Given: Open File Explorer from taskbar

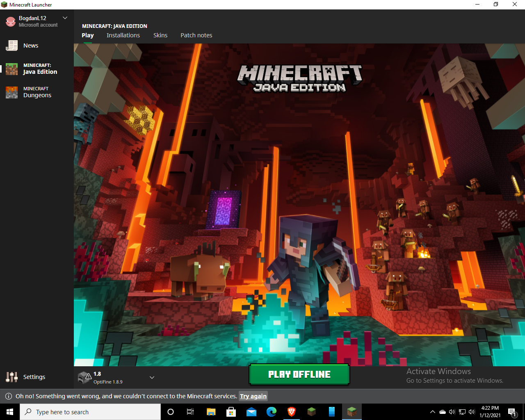Looking at the screenshot, I should (211, 412).
